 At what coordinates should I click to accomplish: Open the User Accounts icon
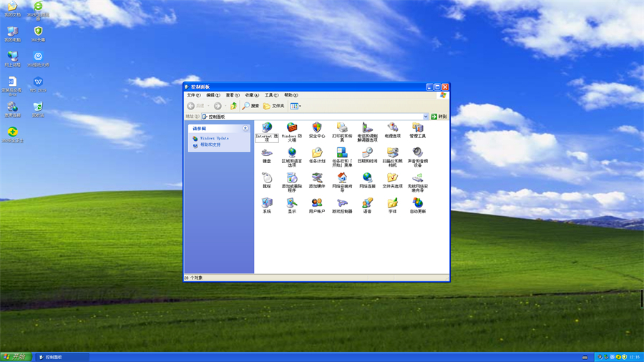tap(317, 205)
